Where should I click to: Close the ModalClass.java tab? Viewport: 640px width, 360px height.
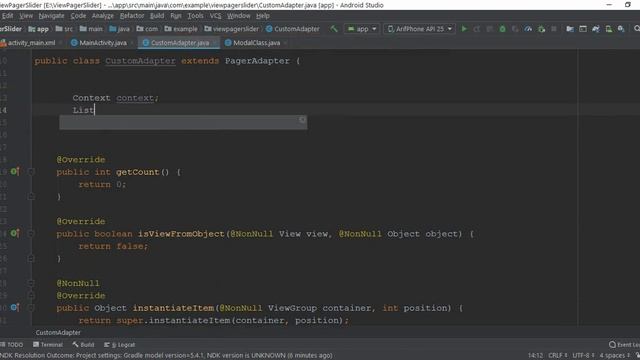[285, 43]
